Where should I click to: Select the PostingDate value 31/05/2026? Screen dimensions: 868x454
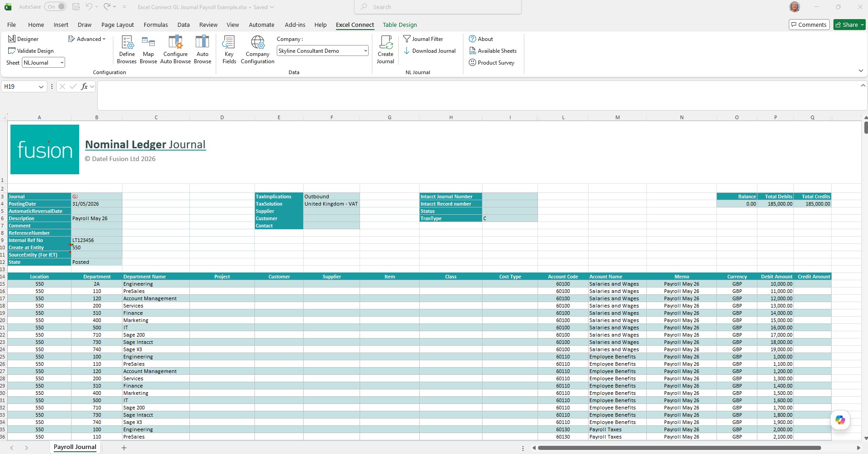[96, 204]
